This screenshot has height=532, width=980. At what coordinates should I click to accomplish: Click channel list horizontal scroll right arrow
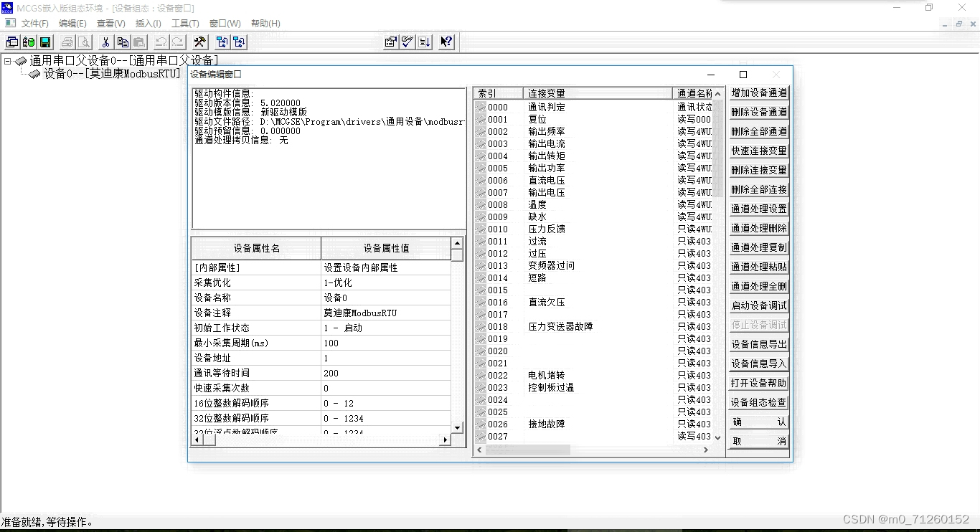tap(706, 450)
